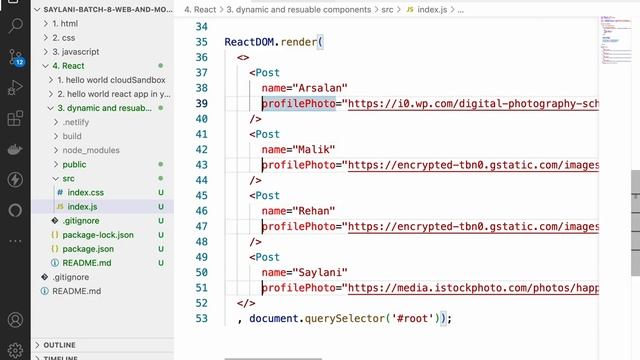Click the <Post tag on line 37
This screenshot has width=640, height=360.
point(264,73)
